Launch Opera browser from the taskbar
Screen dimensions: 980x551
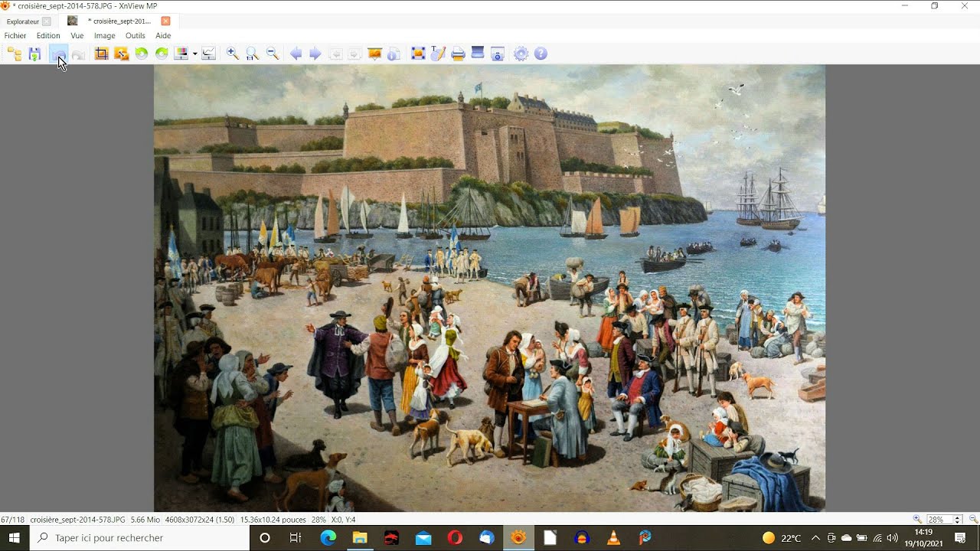[455, 538]
